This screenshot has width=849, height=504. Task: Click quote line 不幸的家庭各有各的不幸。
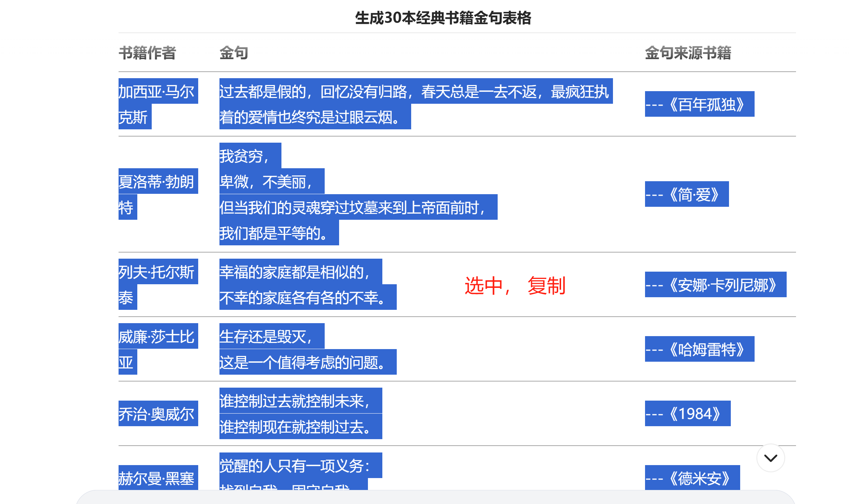click(308, 297)
